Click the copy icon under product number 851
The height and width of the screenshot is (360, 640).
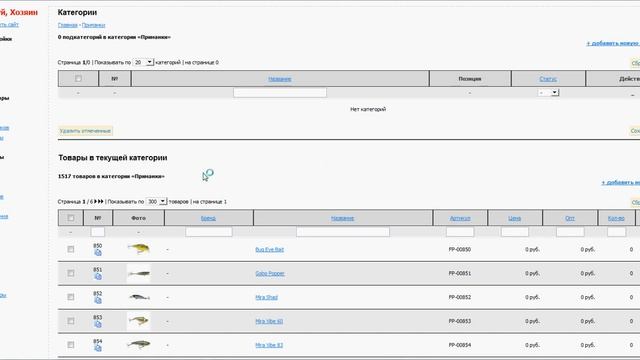(x=98, y=277)
